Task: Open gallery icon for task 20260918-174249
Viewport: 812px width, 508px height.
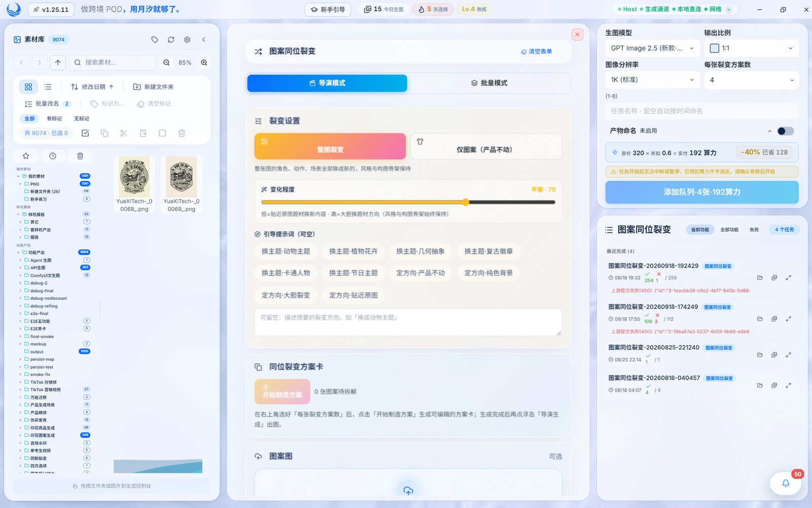Action: coord(774,319)
